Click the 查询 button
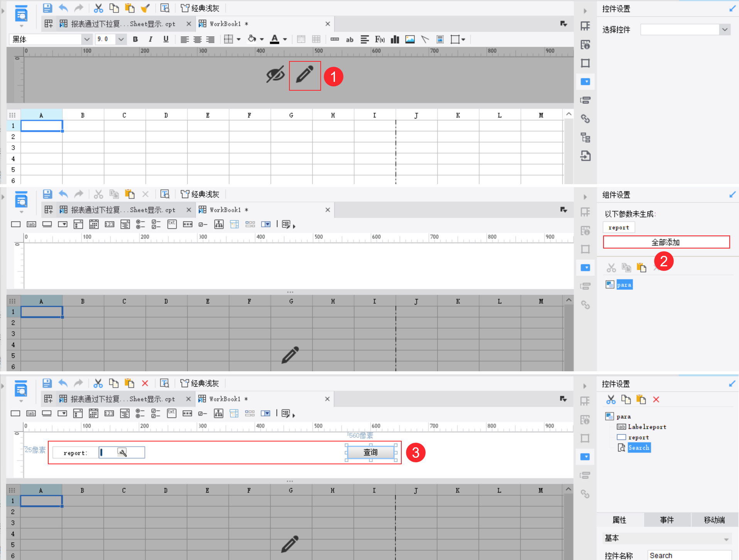Viewport: 739px width, 560px height. point(370,452)
